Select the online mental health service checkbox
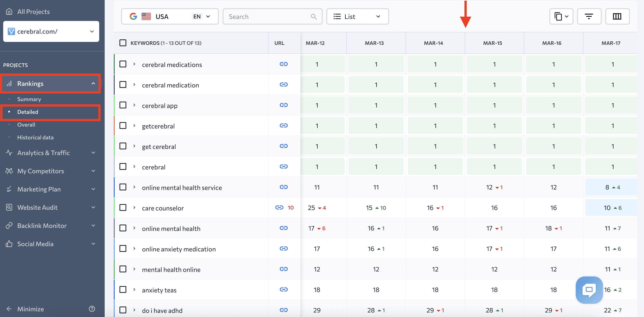Image resolution: width=644 pixels, height=317 pixels. [x=123, y=187]
